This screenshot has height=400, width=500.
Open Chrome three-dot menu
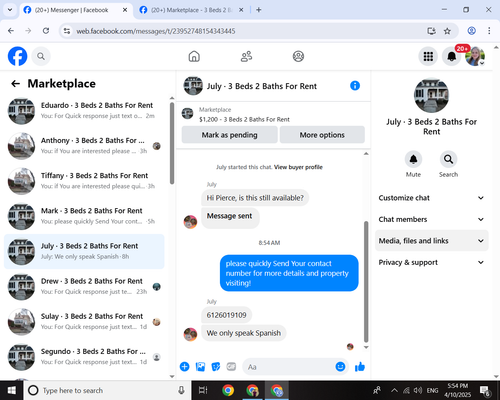pos(489,31)
